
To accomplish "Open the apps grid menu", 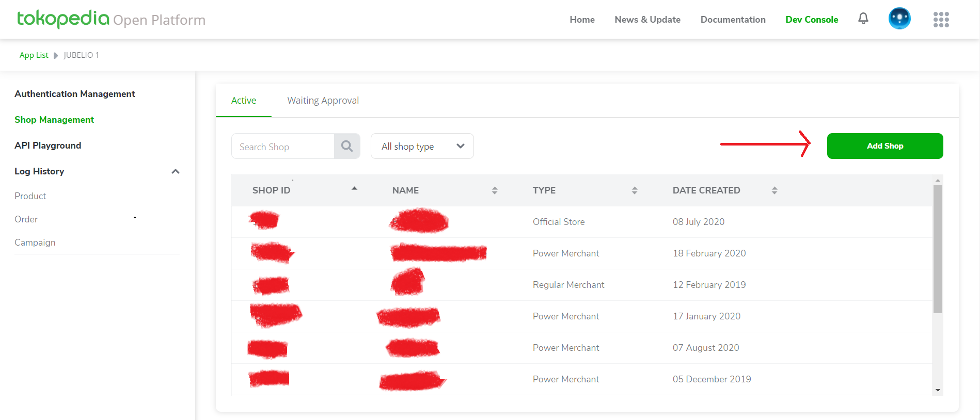I will (x=941, y=20).
